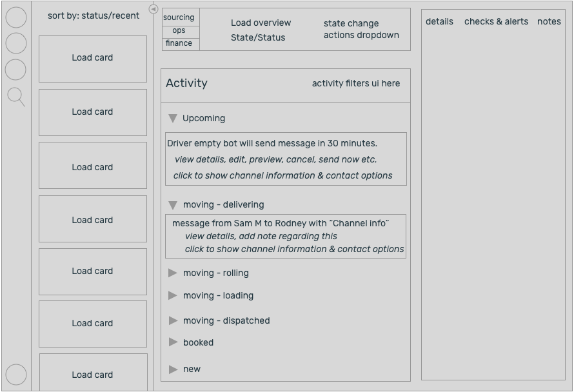Open the checks & alerts tab
Screen dimensions: 574x392
[496, 21]
